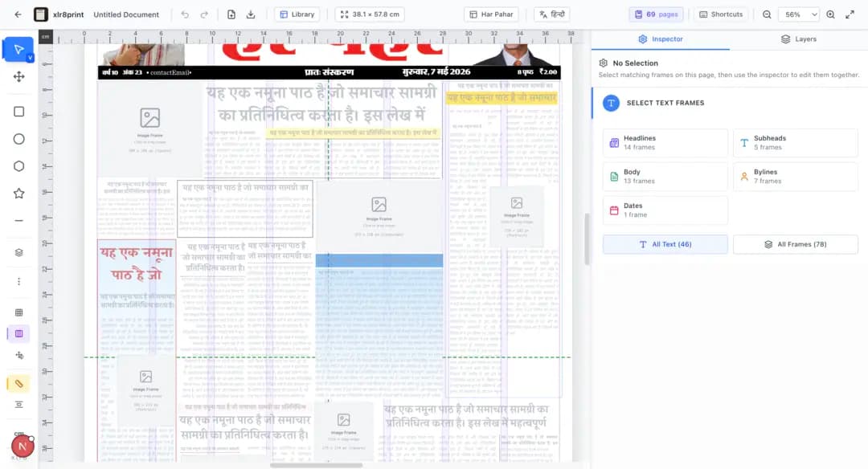Zoom out the canvas

click(x=767, y=14)
